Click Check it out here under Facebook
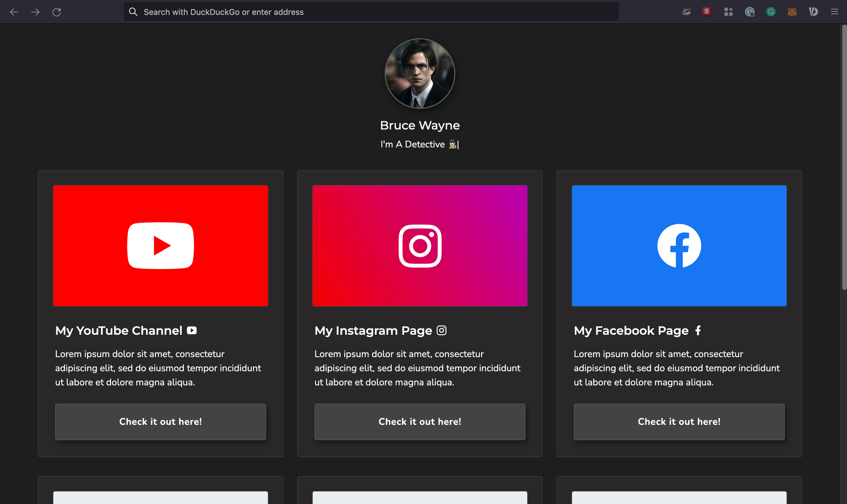Viewport: 847px width, 504px height. point(679,422)
